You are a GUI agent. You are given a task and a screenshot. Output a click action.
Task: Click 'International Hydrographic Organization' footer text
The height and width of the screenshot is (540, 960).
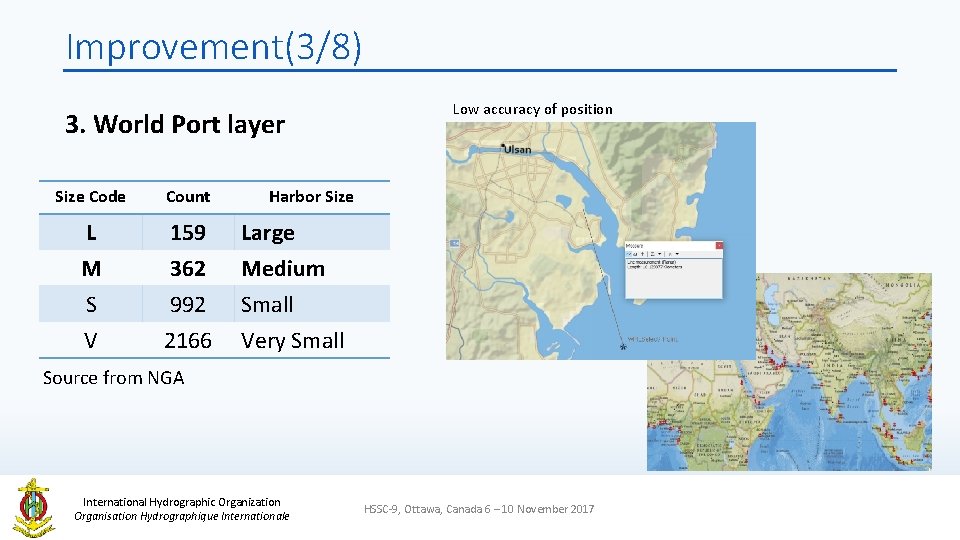pyautogui.click(x=182, y=502)
